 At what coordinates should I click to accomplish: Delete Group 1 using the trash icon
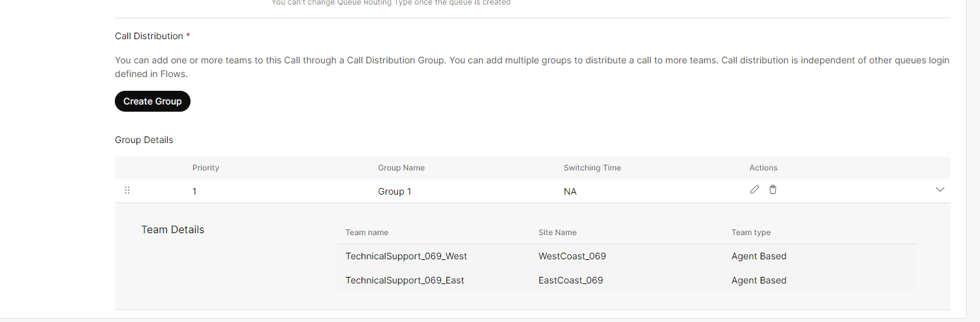tap(773, 189)
